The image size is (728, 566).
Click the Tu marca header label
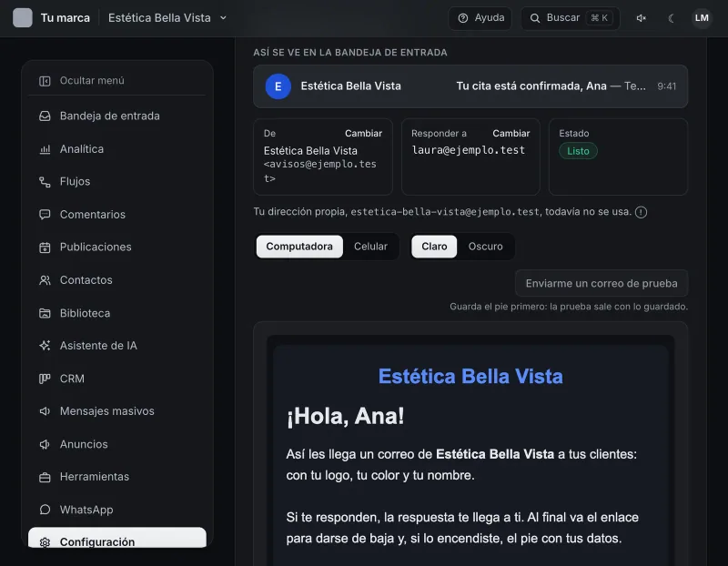65,18
